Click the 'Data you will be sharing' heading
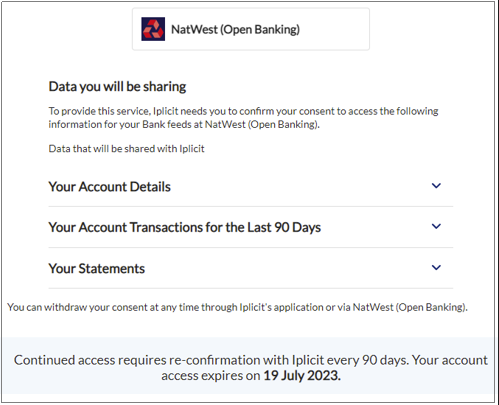 click(117, 87)
